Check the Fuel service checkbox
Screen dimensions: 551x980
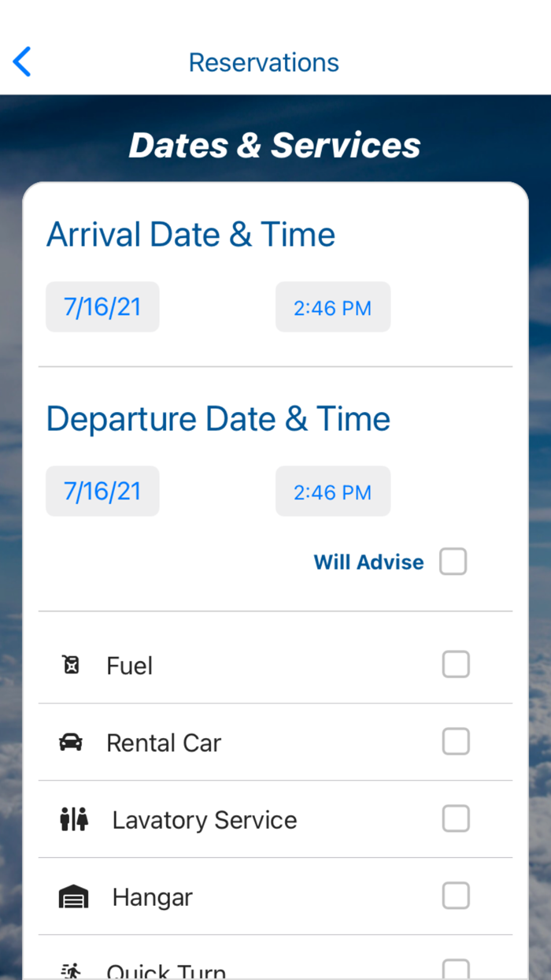click(x=455, y=664)
